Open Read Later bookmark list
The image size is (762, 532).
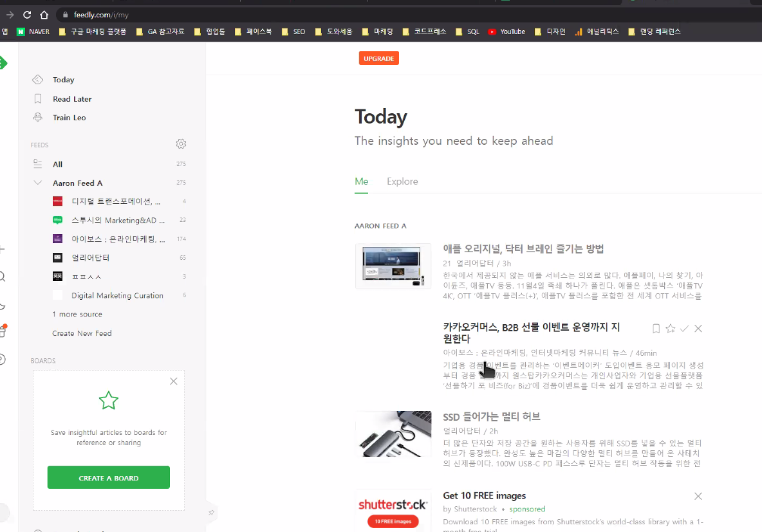click(72, 98)
